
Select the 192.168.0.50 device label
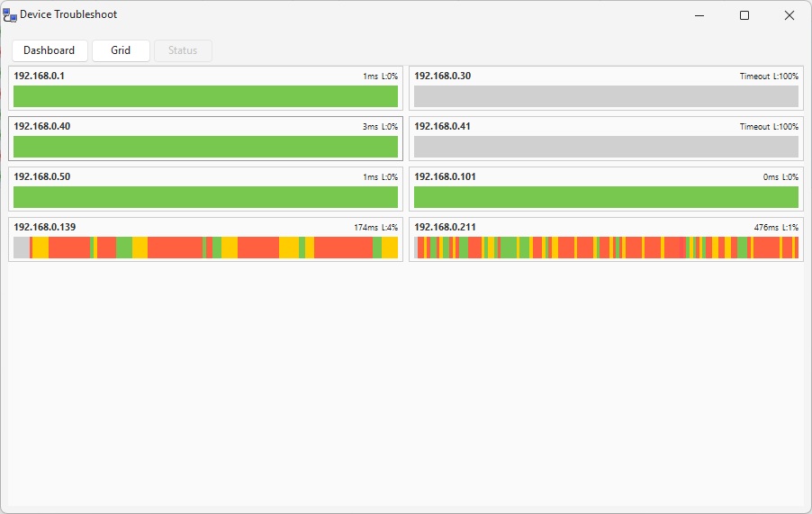pos(41,177)
